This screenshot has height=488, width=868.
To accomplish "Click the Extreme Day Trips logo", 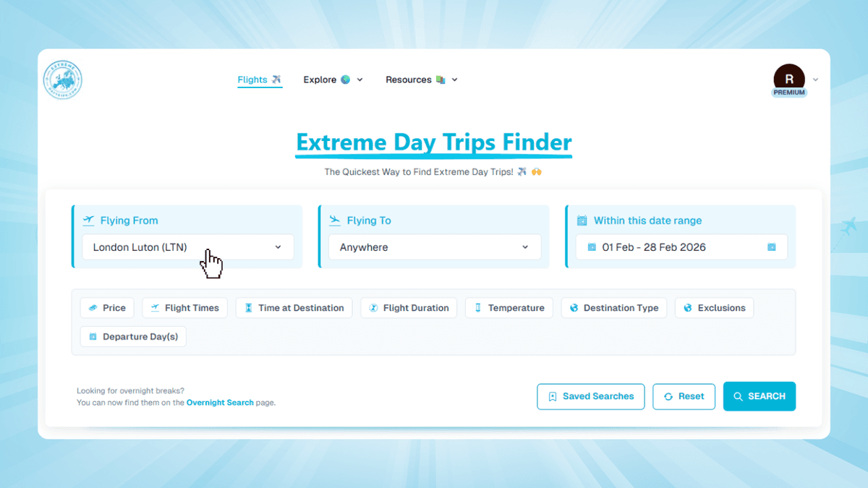I will click(x=62, y=80).
